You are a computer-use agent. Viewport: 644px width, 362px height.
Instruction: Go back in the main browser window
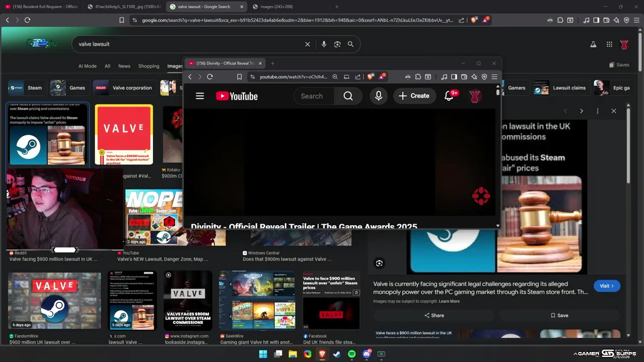(7, 20)
